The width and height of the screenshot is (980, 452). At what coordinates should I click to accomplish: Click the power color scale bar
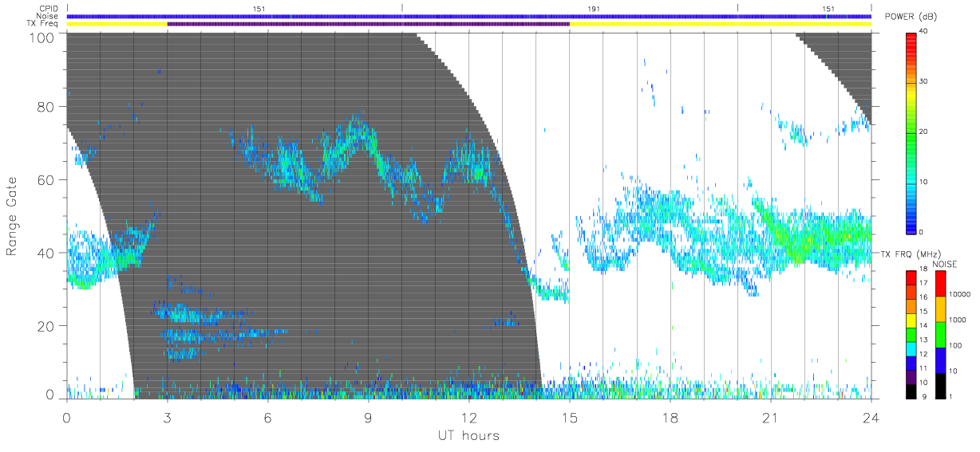911,132
